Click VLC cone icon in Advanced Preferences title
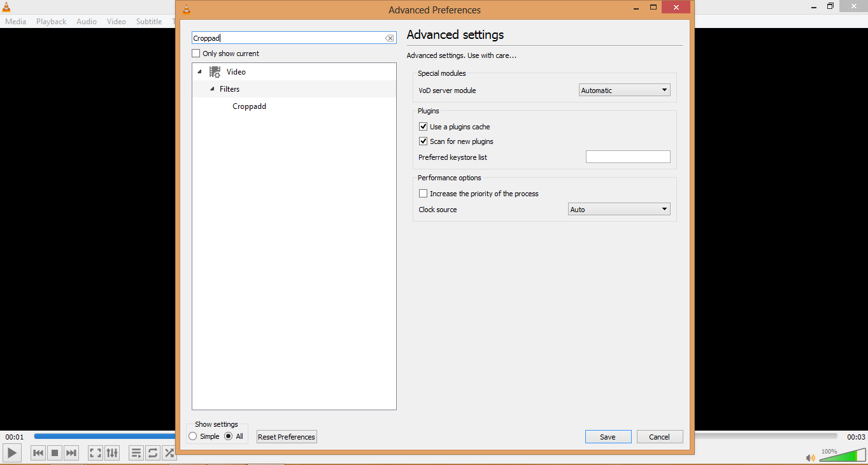868x465 pixels. [x=186, y=9]
